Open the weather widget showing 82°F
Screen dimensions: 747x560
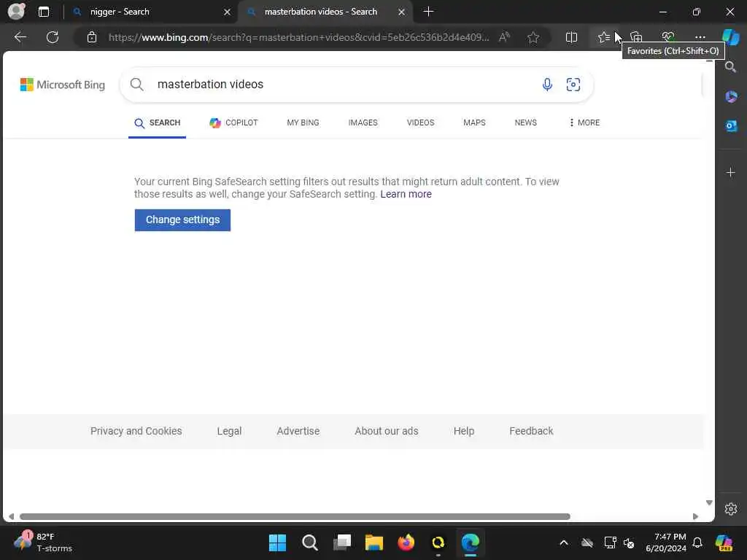[43, 542]
